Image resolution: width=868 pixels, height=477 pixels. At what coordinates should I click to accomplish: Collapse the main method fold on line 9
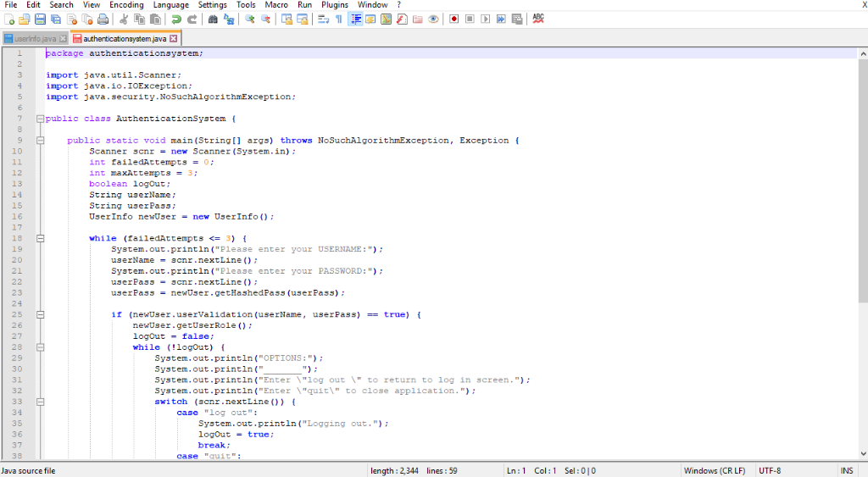(40, 141)
